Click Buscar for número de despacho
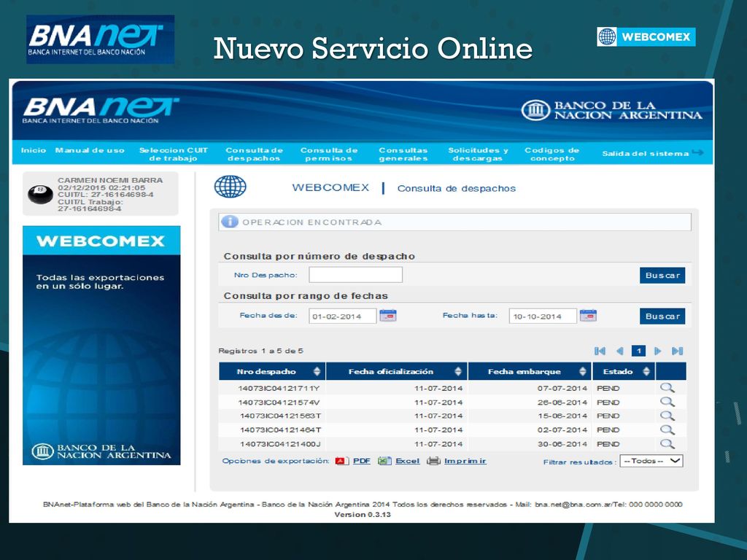This screenshot has height=560, width=747. click(662, 275)
